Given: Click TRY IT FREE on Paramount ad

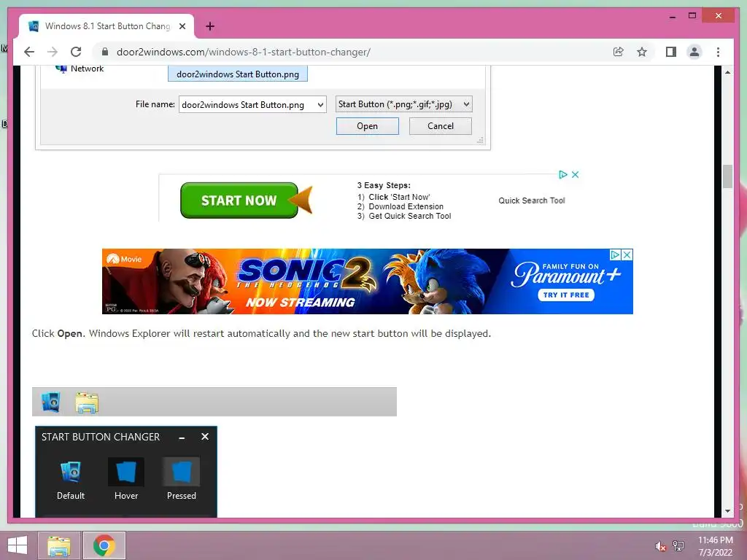Looking at the screenshot, I should pyautogui.click(x=566, y=295).
